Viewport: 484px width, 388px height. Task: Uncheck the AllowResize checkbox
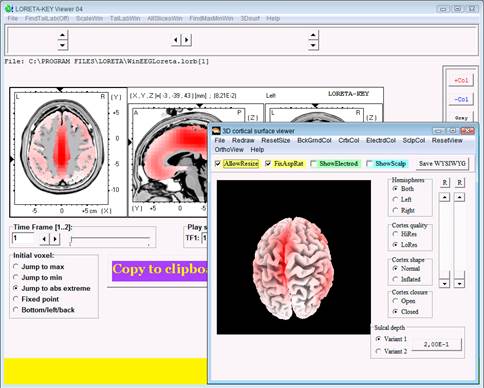tap(218, 164)
